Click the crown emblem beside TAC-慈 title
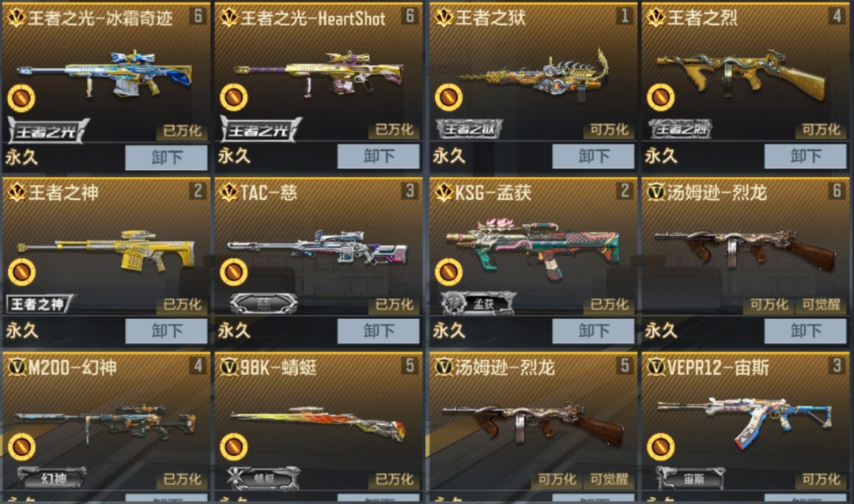The width and height of the screenshot is (854, 504). (x=229, y=192)
